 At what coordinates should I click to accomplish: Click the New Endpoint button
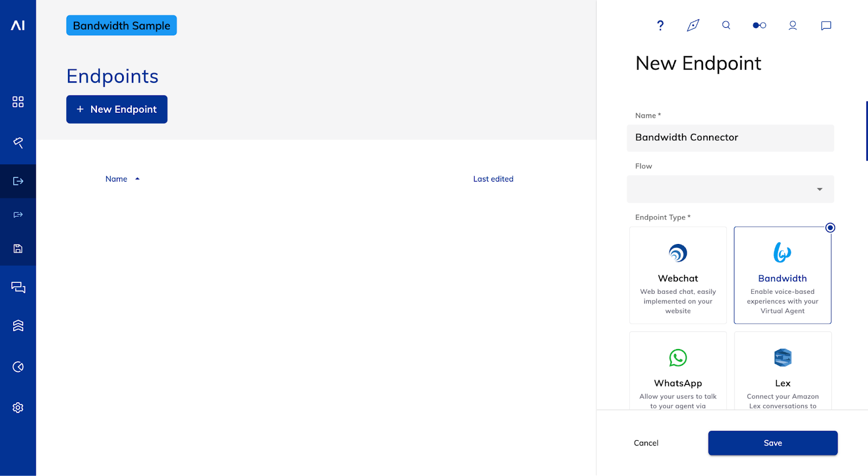point(117,110)
